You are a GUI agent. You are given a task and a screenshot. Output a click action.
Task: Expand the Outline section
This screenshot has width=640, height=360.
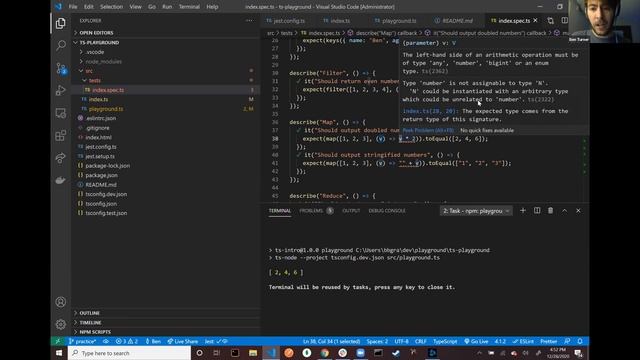pyautogui.click(x=166, y=313)
